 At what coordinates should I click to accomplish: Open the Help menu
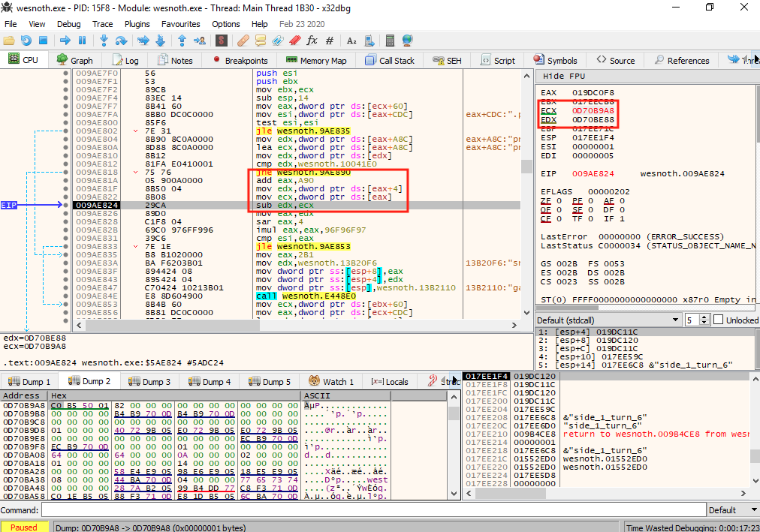259,24
